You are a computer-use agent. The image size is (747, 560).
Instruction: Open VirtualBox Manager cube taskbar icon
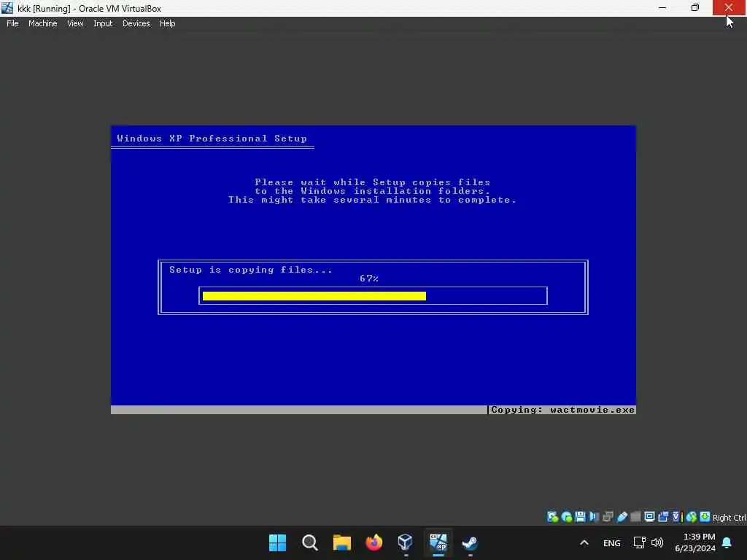[406, 542]
